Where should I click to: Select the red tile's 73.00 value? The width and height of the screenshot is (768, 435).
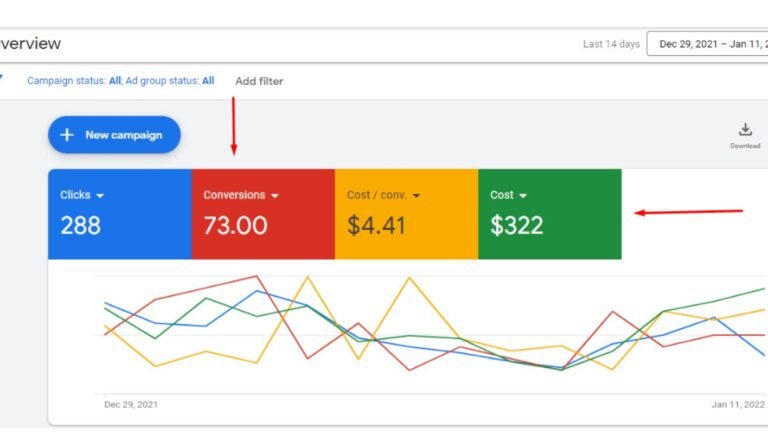(x=236, y=226)
